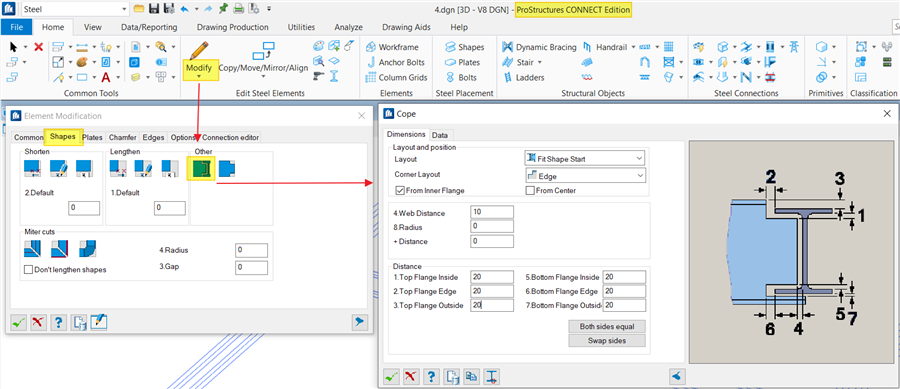Expand the quick access toolbar customize arrow
Image resolution: width=900 pixels, height=389 pixels.
pyautogui.click(x=269, y=9)
